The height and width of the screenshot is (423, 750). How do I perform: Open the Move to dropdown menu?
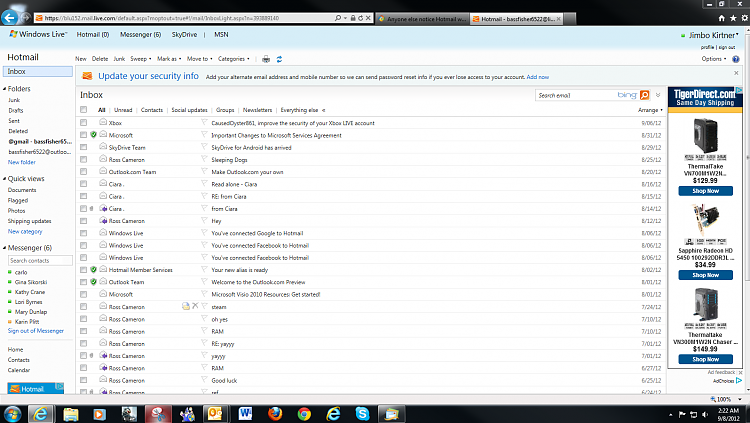(x=199, y=59)
